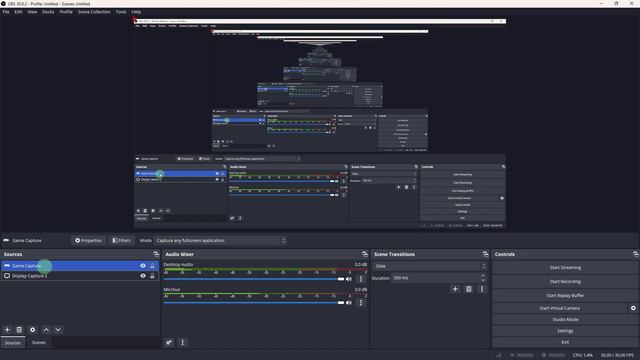640x360 pixels.
Task: Open the Tools menu
Action: point(121,12)
